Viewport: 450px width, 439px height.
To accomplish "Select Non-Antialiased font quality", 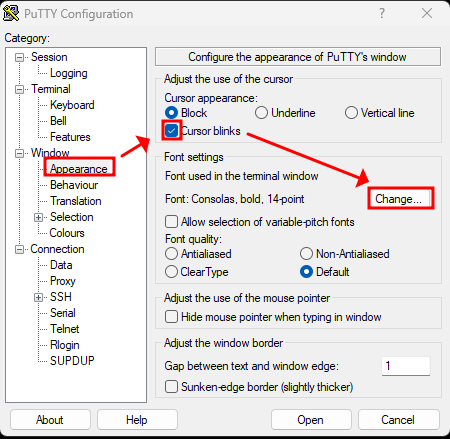I will pos(306,254).
